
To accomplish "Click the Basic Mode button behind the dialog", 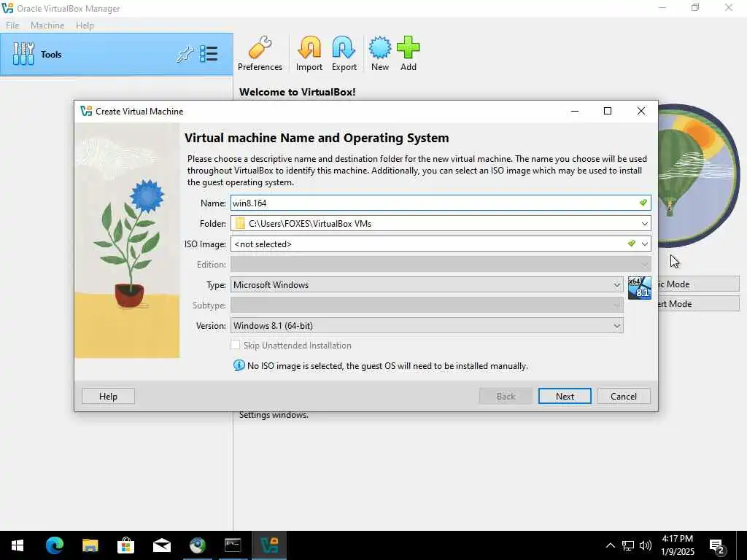I will click(x=699, y=284).
